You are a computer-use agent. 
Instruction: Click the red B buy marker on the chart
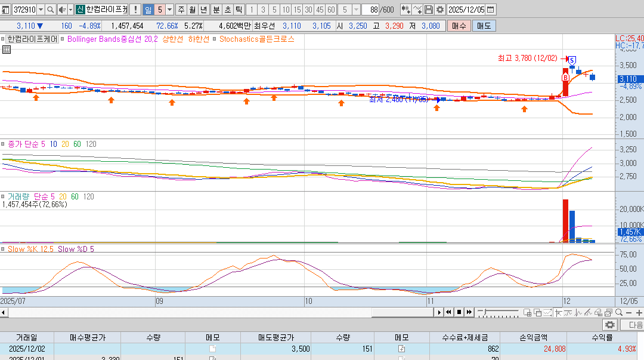[565, 78]
